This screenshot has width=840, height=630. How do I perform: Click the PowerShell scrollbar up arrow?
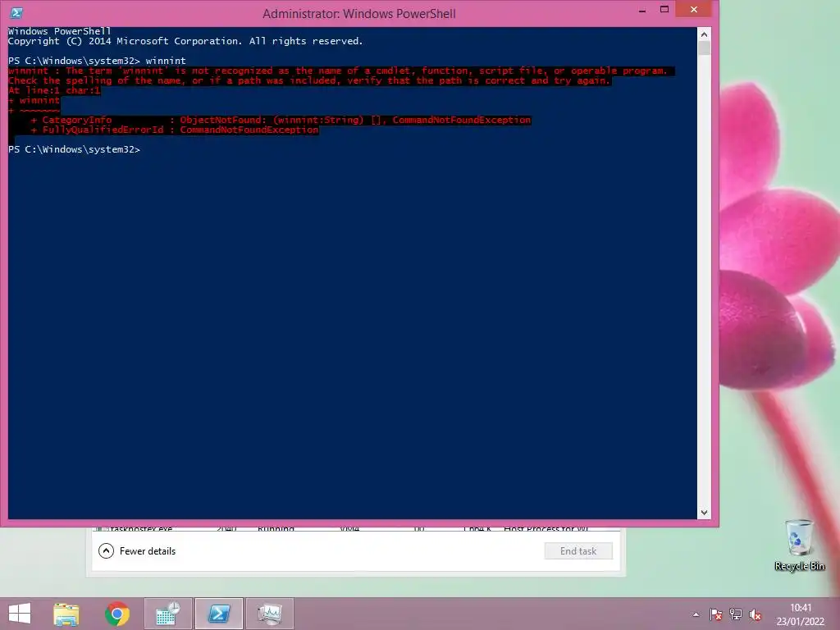point(704,34)
